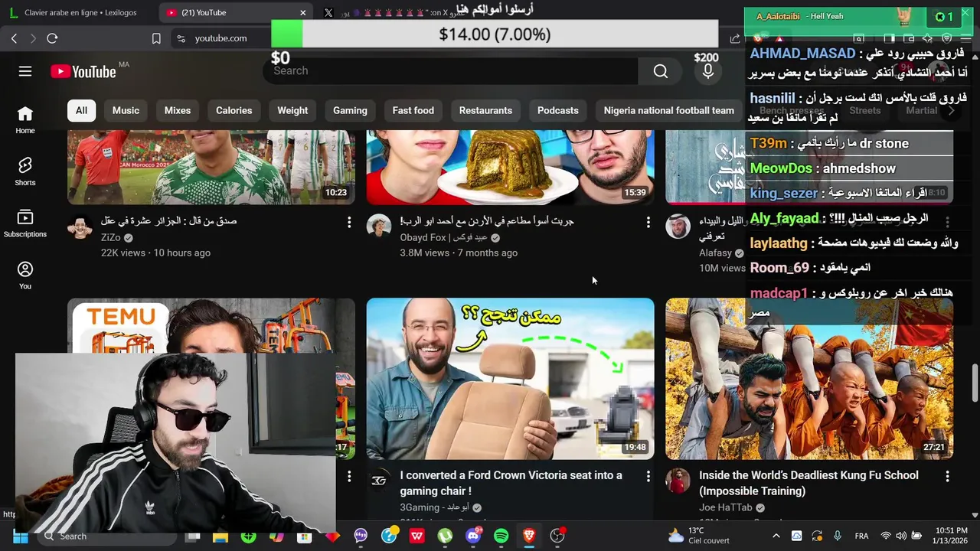Open more options for the TEMU video
This screenshot has width=980, height=551.
coord(349,476)
